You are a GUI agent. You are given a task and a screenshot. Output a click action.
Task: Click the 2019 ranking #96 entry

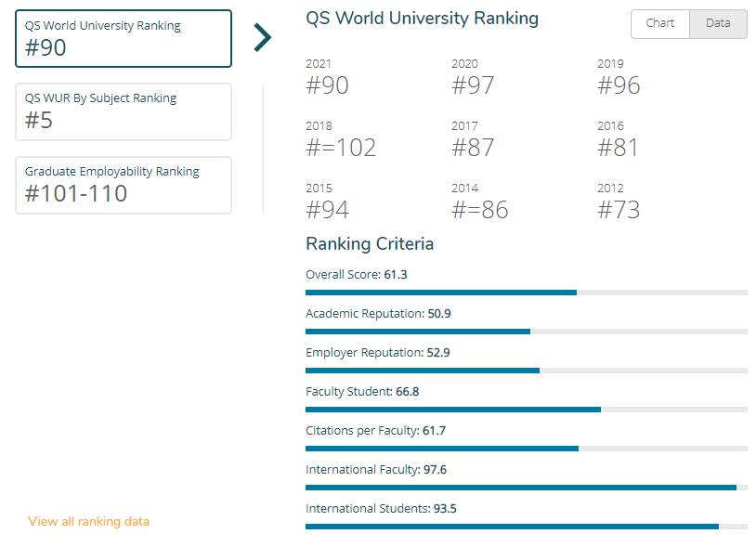[x=619, y=78]
